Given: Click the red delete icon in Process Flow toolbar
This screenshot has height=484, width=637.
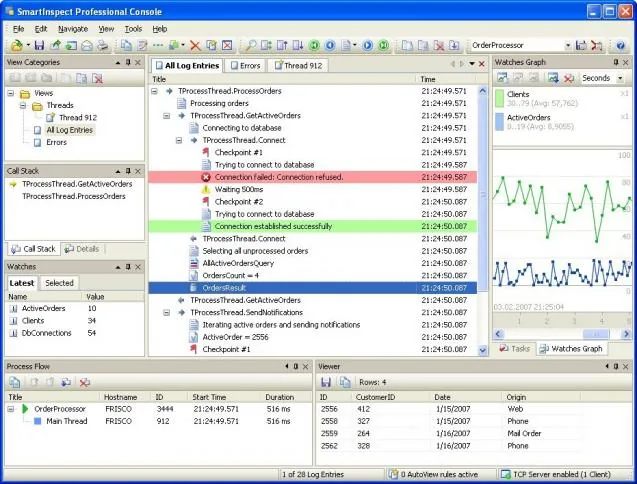Looking at the screenshot, I should click(84, 382).
